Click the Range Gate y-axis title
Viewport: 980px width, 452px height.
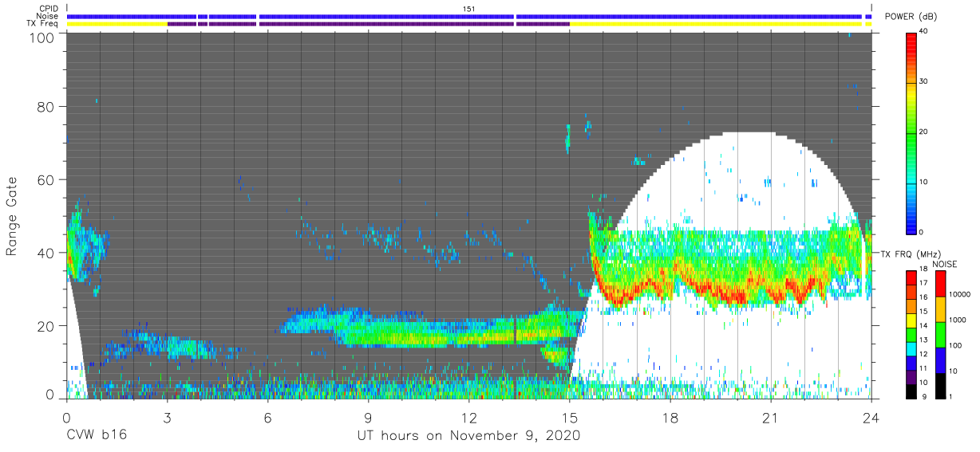pos(12,217)
